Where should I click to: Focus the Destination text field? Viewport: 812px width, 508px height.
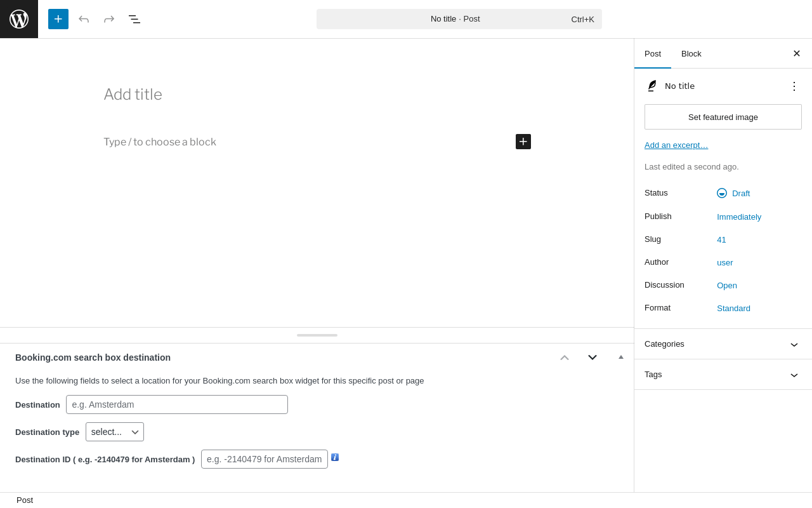pos(177,404)
